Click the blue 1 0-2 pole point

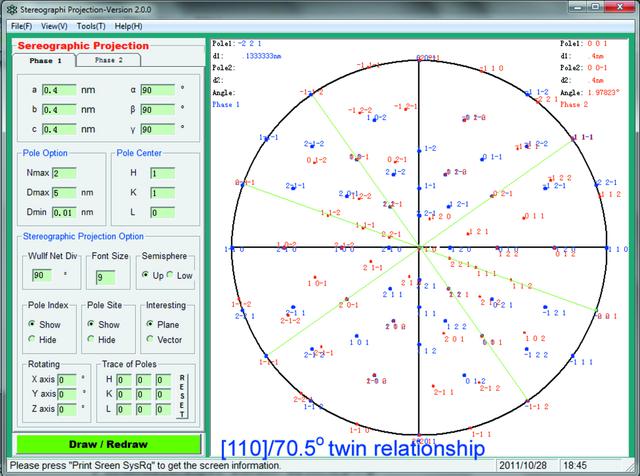coord(374,120)
